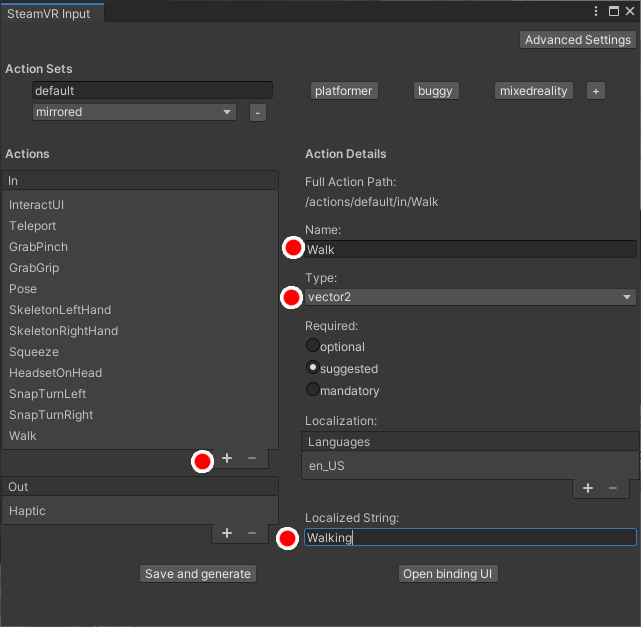This screenshot has width=641, height=627.
Task: Add a localization language with plus
Action: (588, 488)
